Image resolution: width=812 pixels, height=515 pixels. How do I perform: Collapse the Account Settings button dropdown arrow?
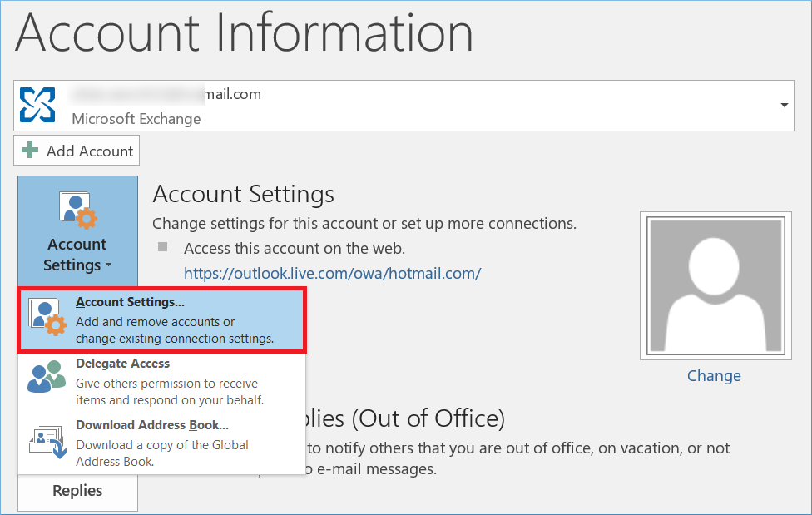[x=108, y=266]
